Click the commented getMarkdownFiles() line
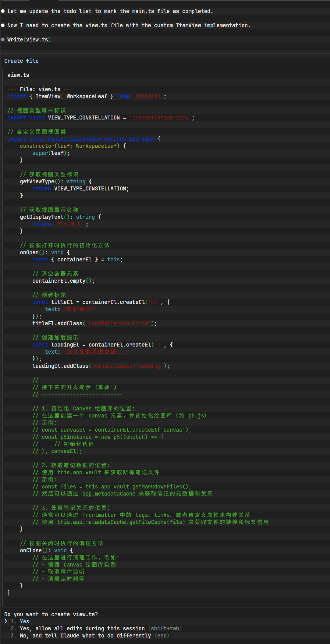Screen dimensions: 330x644 112,486
